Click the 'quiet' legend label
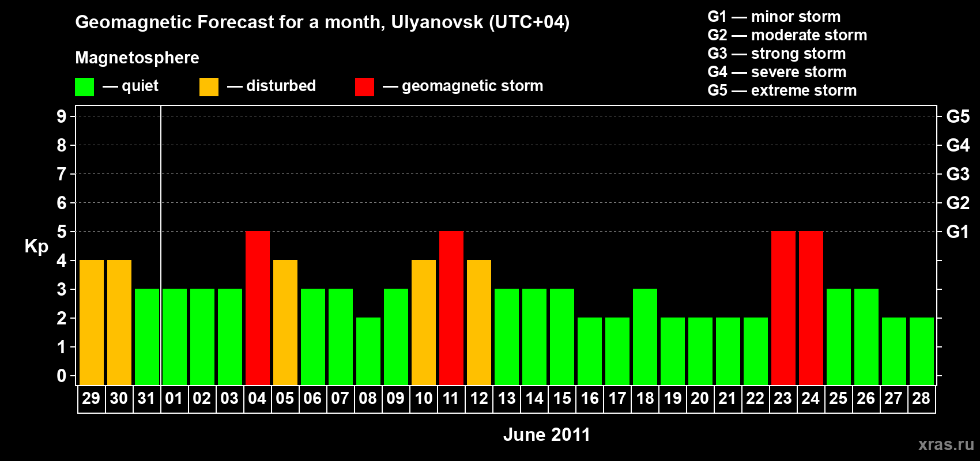This screenshot has width=980, height=461. coord(140,86)
